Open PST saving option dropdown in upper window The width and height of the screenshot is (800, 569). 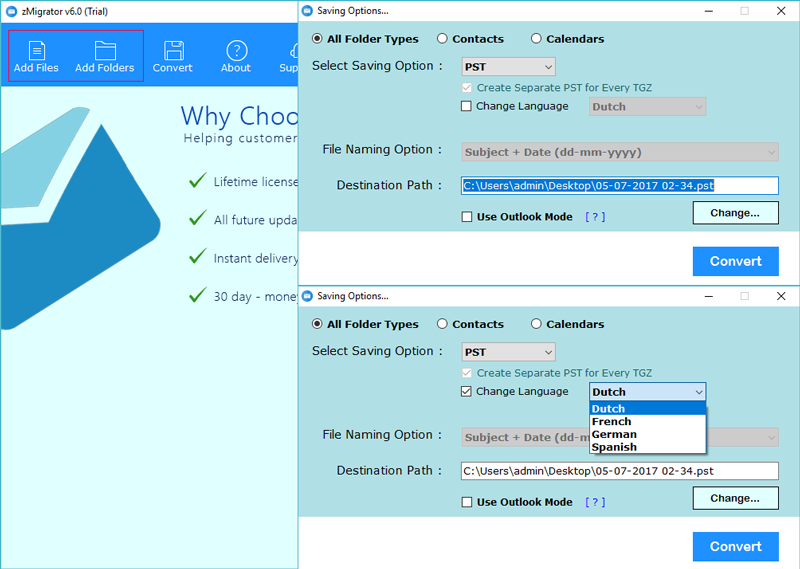[508, 67]
